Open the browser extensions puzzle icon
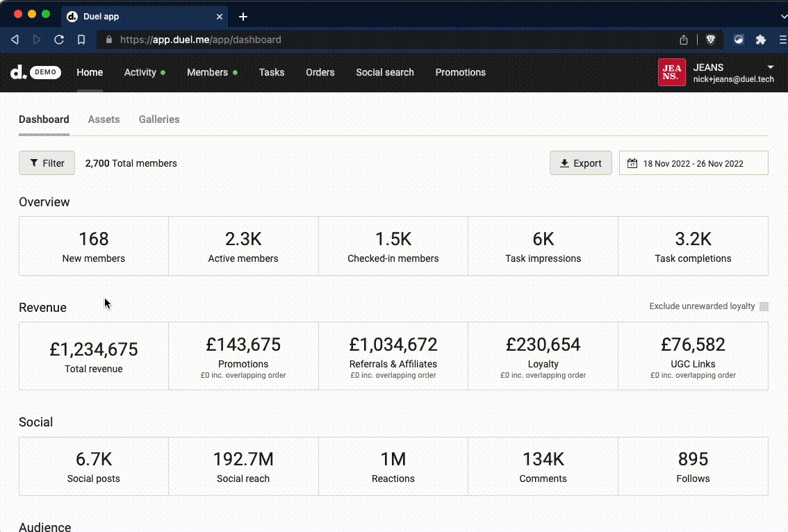The image size is (788, 532). pos(760,40)
